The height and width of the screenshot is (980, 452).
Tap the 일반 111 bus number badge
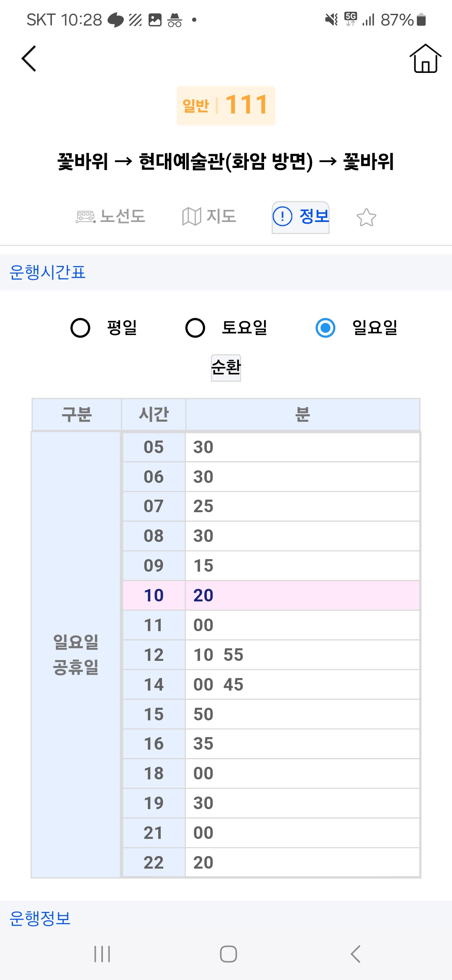[226, 106]
